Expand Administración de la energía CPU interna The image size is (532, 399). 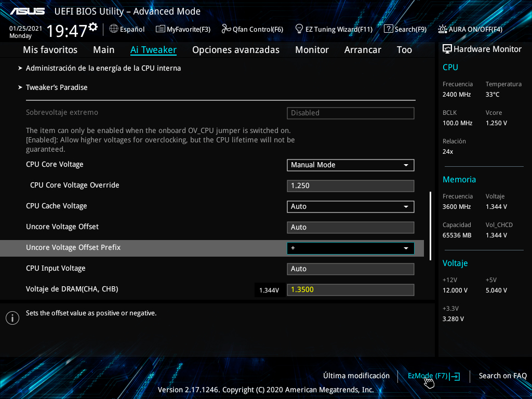pos(103,68)
